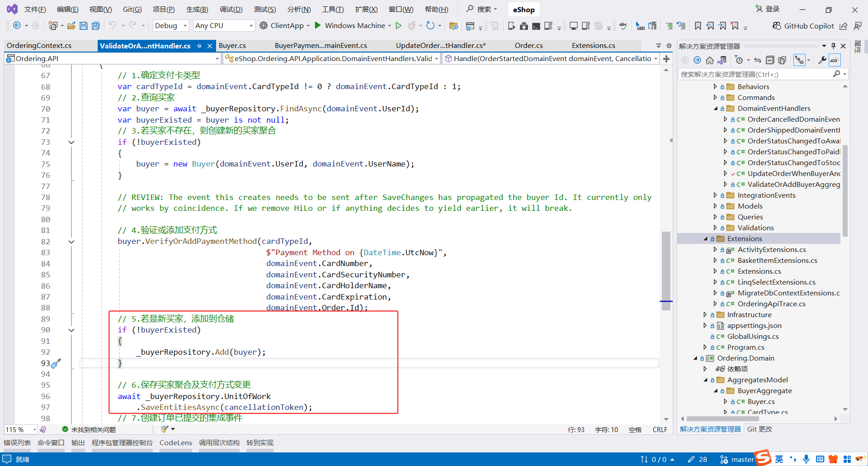Expand the Behaviors folder
868x466 pixels.
(x=715, y=86)
